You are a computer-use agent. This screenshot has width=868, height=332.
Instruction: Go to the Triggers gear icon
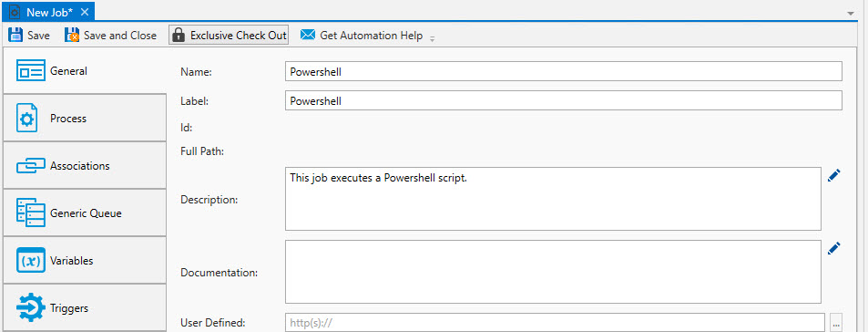(30, 307)
